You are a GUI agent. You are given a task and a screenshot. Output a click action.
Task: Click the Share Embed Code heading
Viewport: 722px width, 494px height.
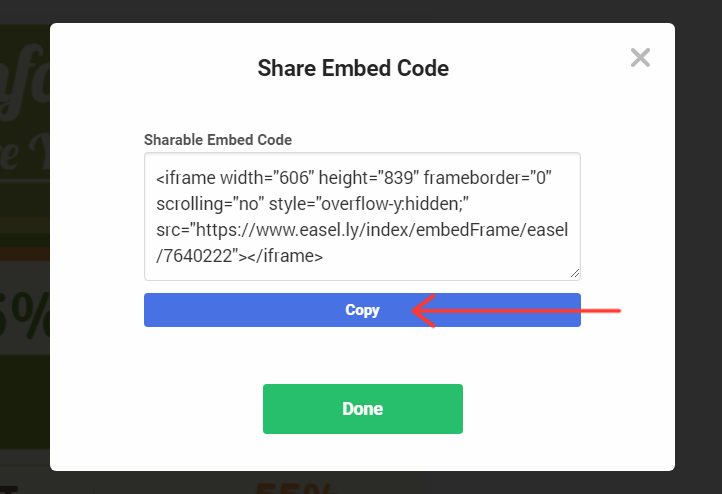353,68
